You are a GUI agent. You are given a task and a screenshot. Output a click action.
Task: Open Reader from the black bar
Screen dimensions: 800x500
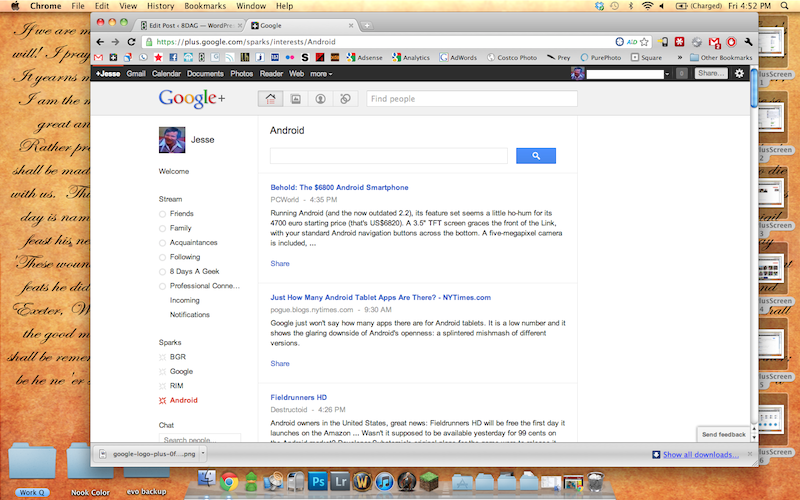[271, 74]
